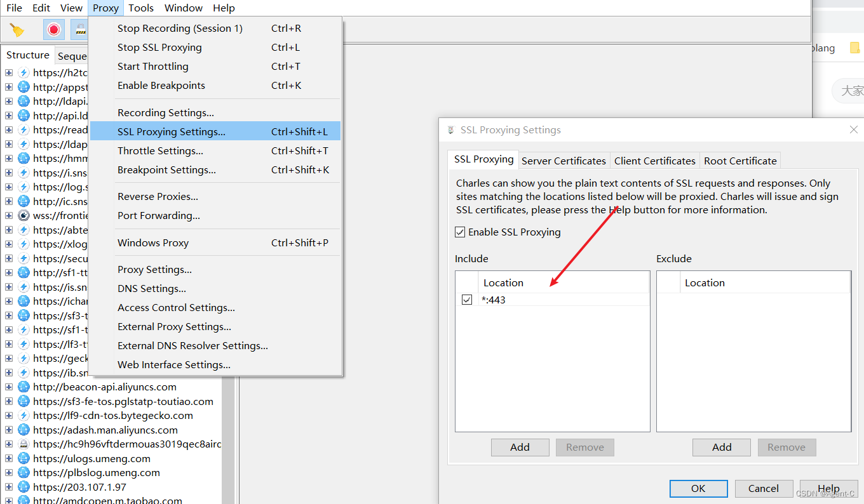The width and height of the screenshot is (864, 504).
Task: Click globe icon beside https://sf3-fe-tos.pglstatp-toutiao.com
Action: [24, 401]
